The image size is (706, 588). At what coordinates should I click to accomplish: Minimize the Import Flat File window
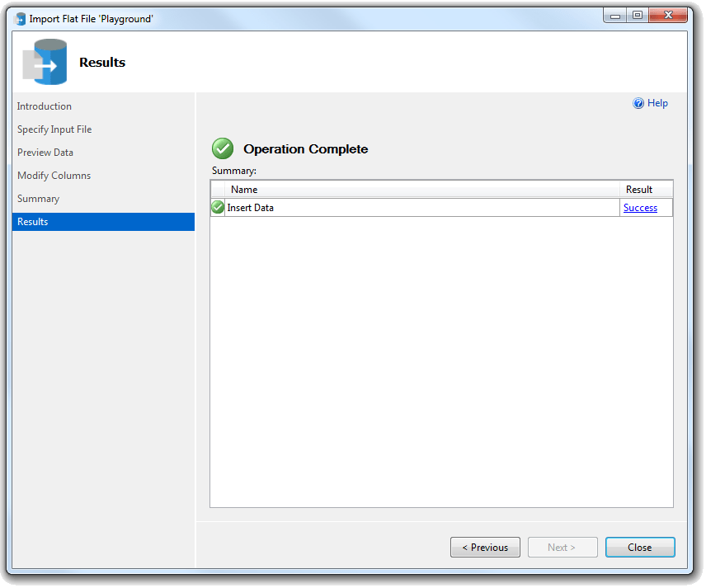[615, 16]
